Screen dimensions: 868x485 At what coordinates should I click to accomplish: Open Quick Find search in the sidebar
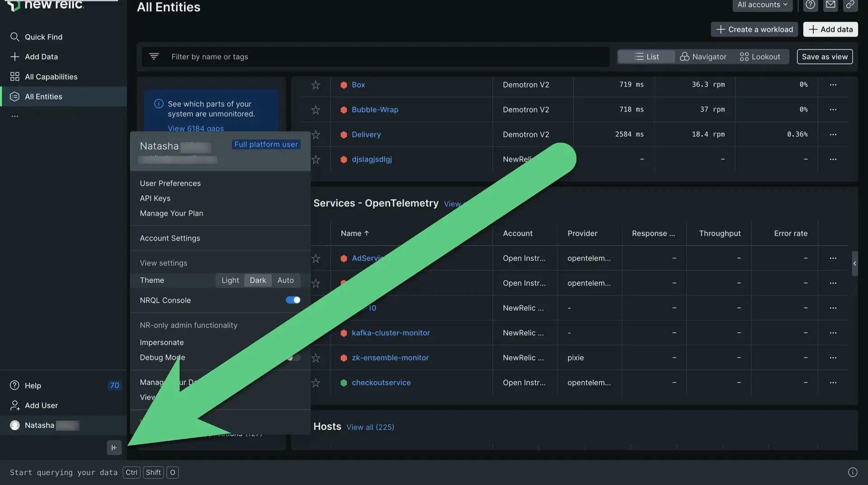coord(15,37)
